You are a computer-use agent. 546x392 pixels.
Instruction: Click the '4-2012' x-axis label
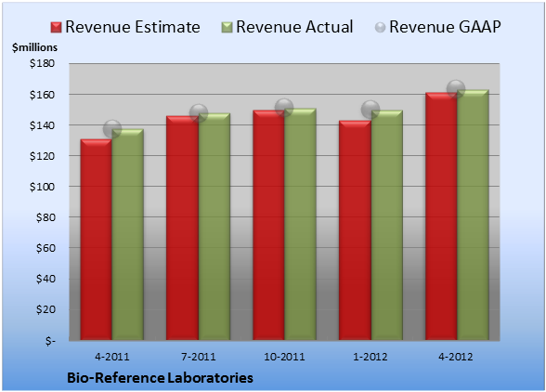click(x=456, y=357)
